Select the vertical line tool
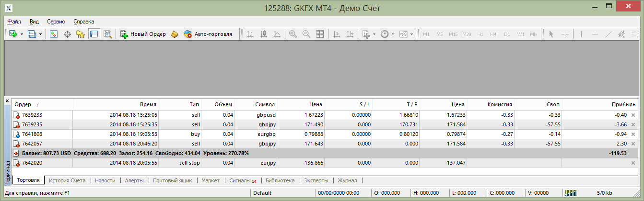The height and width of the screenshot is (201, 644). coord(582,34)
